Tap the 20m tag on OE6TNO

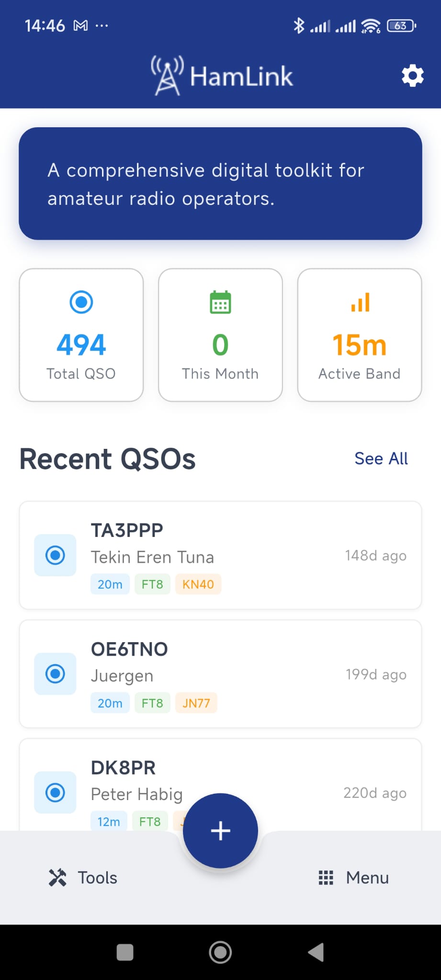pyautogui.click(x=110, y=703)
